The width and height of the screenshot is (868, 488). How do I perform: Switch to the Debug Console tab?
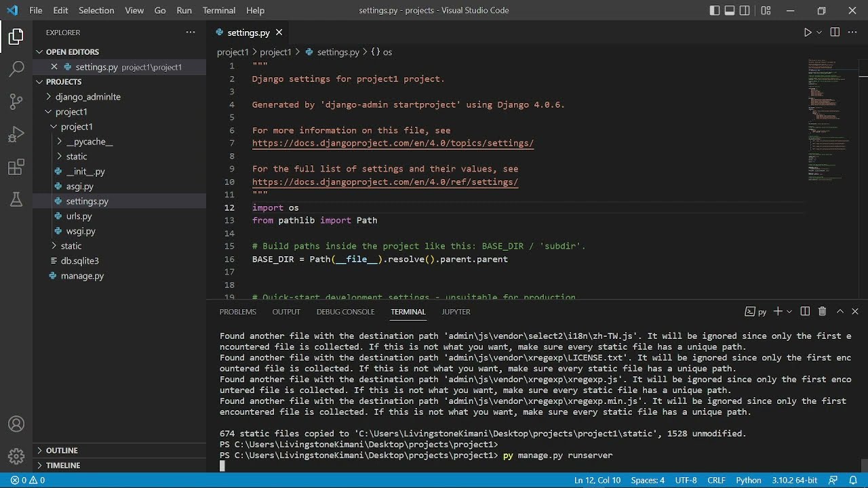click(x=345, y=312)
